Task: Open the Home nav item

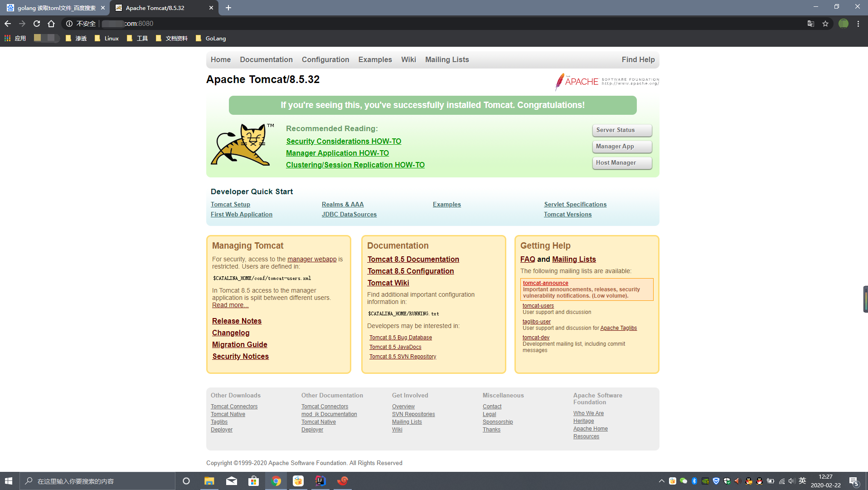Action: point(221,59)
